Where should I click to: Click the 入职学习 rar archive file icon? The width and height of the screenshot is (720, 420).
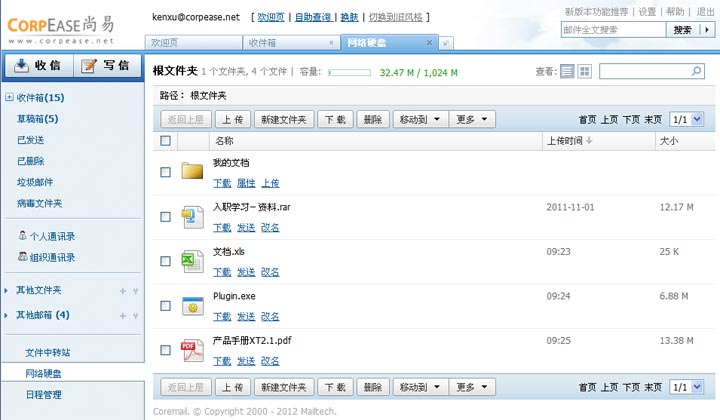(x=192, y=216)
